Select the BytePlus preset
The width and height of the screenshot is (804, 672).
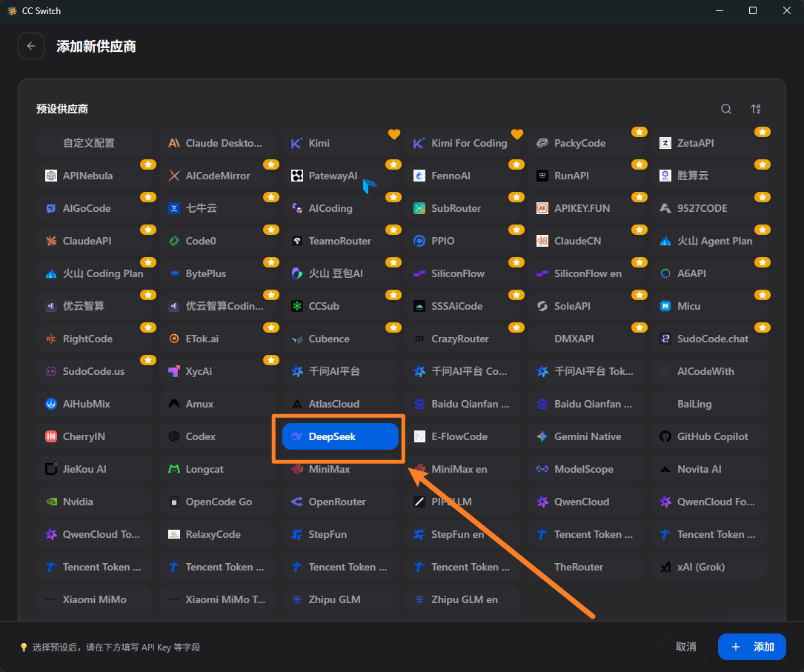(218, 273)
